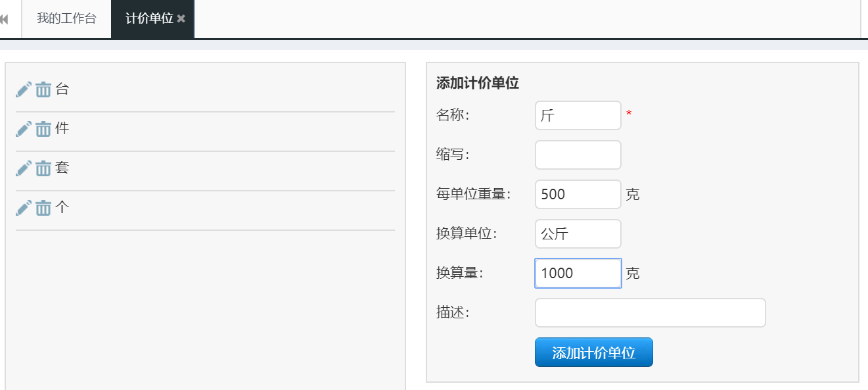Click the 添加计价单位 button
Viewport: 868px width, 390px height.
(x=594, y=353)
